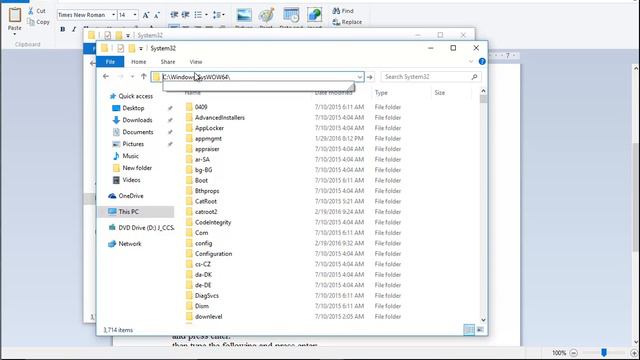Screen dimensions: 640x360
Task: Click the Increase indent icon in WordPad
Action: [x=185, y=15]
